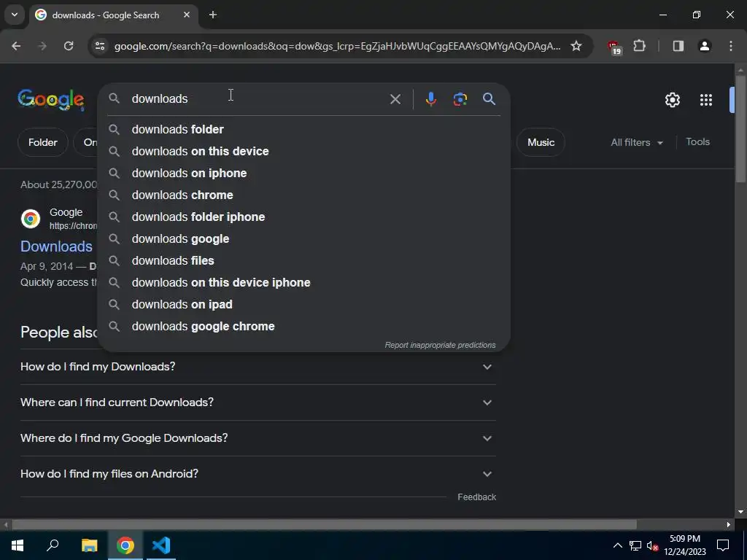
Task: Select the Music filter chip
Action: point(541,142)
